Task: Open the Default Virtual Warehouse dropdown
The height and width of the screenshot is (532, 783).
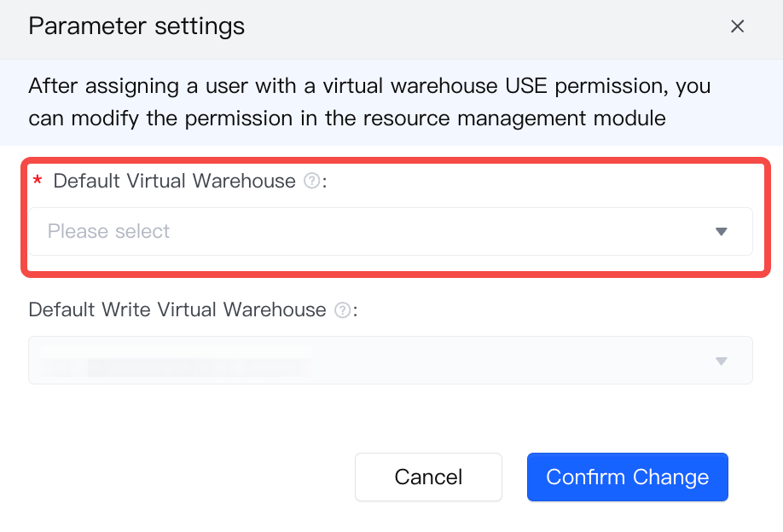Action: 391,232
